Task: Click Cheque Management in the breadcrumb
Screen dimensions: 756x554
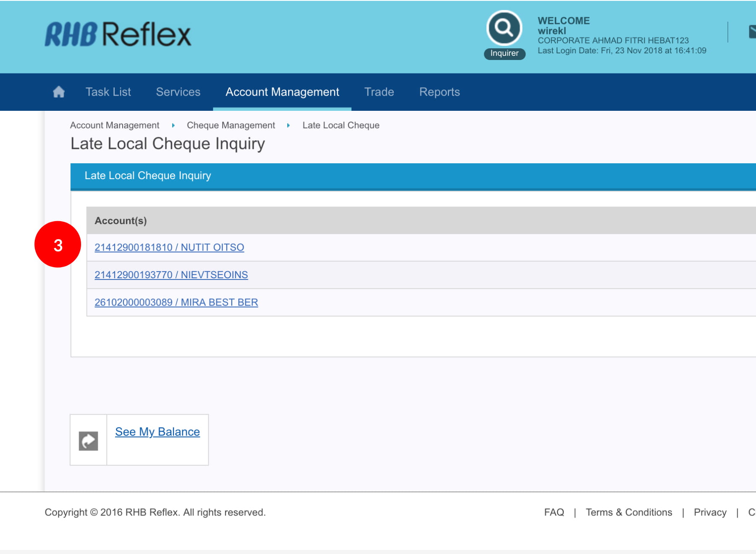Action: click(231, 125)
